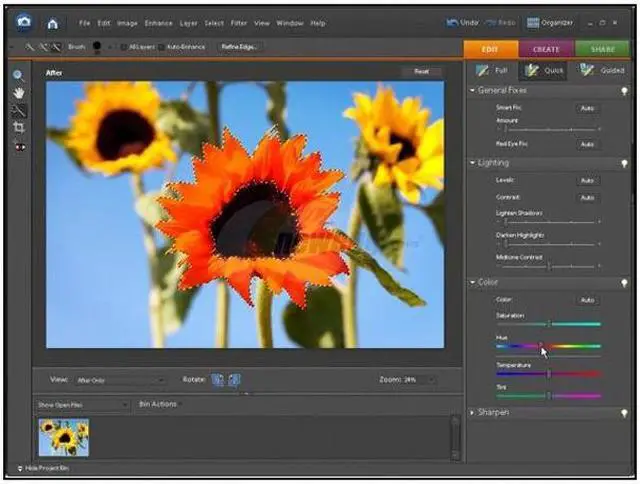Click the Redo button in the top bar
Image resolution: width=640 pixels, height=484 pixels.
[500, 23]
